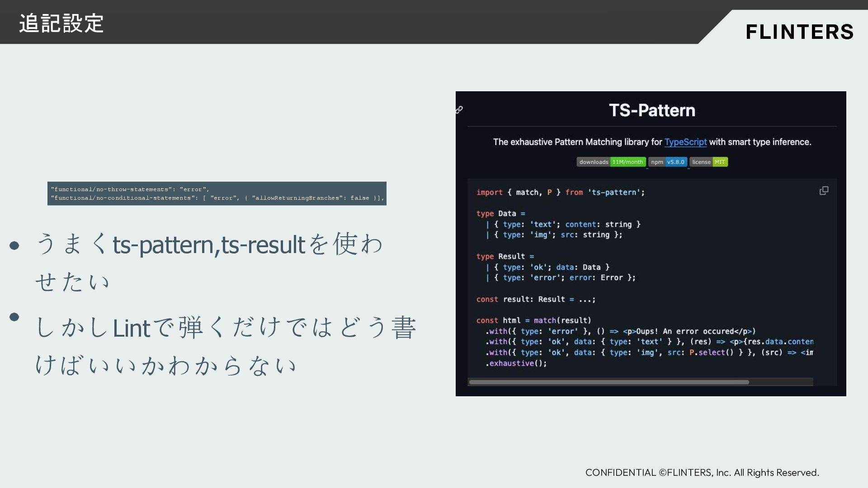
Task: Click the npm v5.8.0 badge
Action: pos(667,162)
